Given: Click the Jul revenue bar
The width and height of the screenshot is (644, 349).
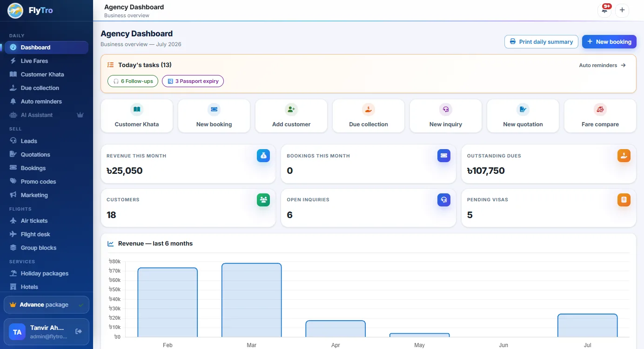Looking at the screenshot, I should point(588,325).
